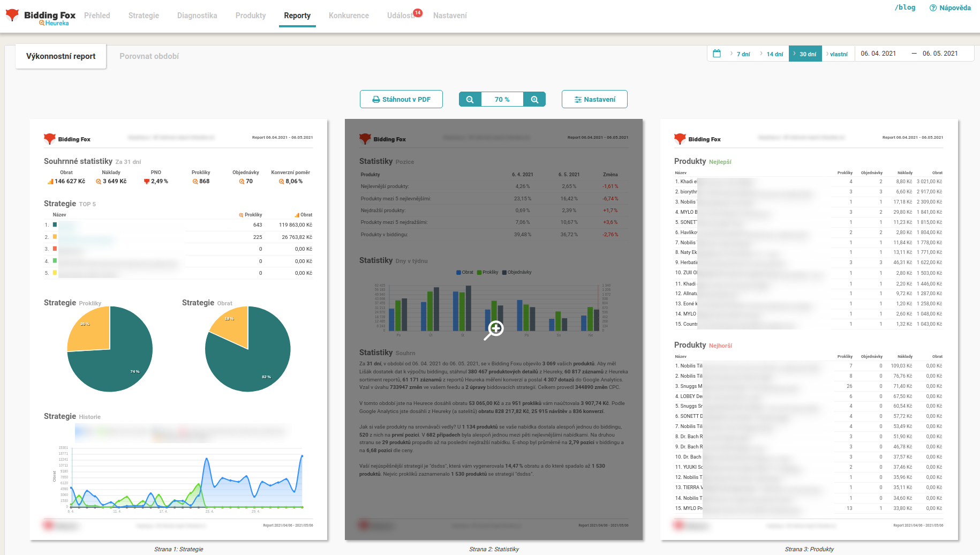Switch to Porovnat období tab
This screenshot has width=980, height=555.
coord(149,56)
